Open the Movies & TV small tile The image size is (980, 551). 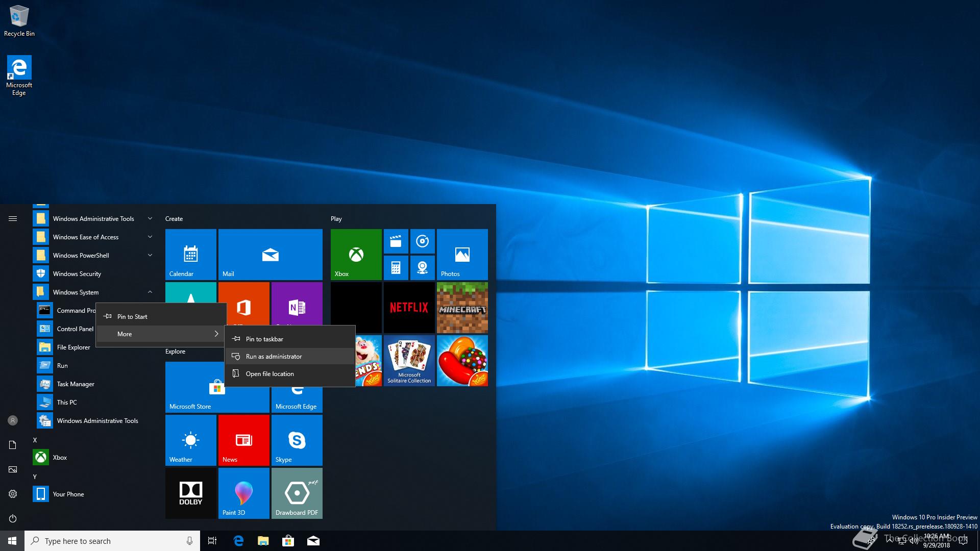(x=396, y=241)
